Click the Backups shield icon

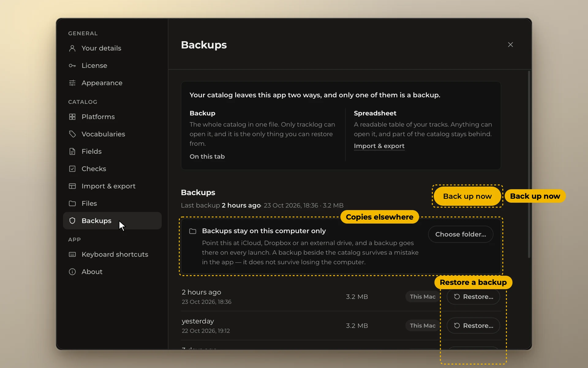[x=72, y=221]
